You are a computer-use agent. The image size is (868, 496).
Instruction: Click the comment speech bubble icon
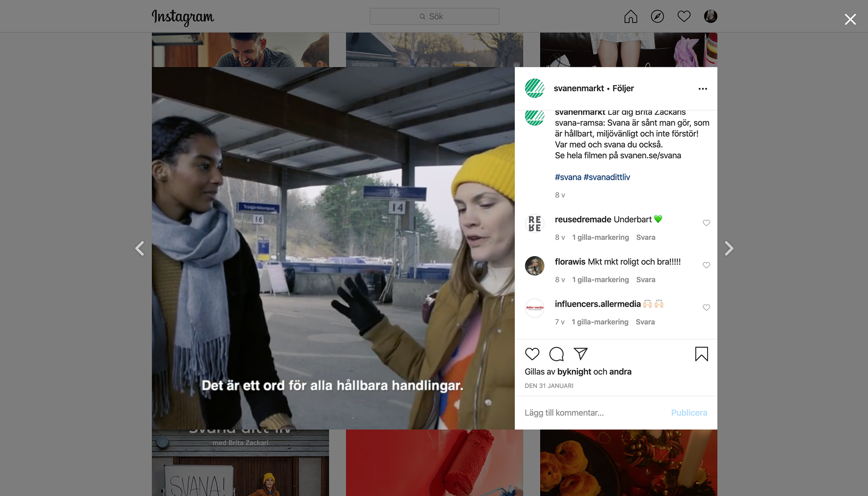pyautogui.click(x=557, y=354)
